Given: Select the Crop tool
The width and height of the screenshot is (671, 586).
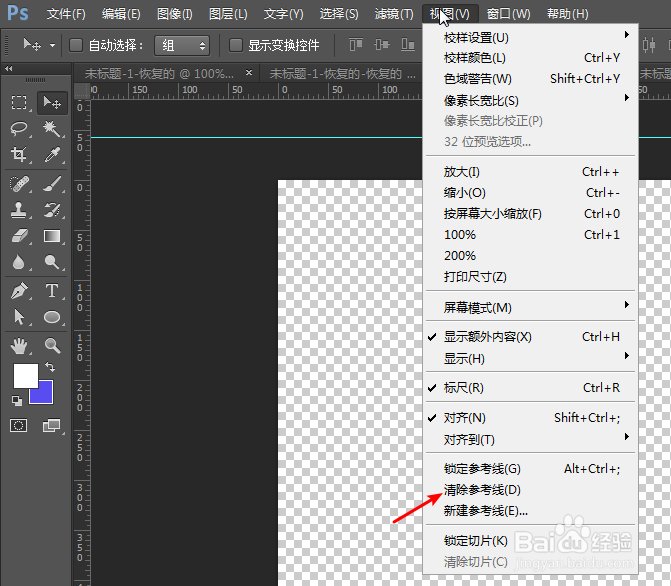Looking at the screenshot, I should click(19, 154).
